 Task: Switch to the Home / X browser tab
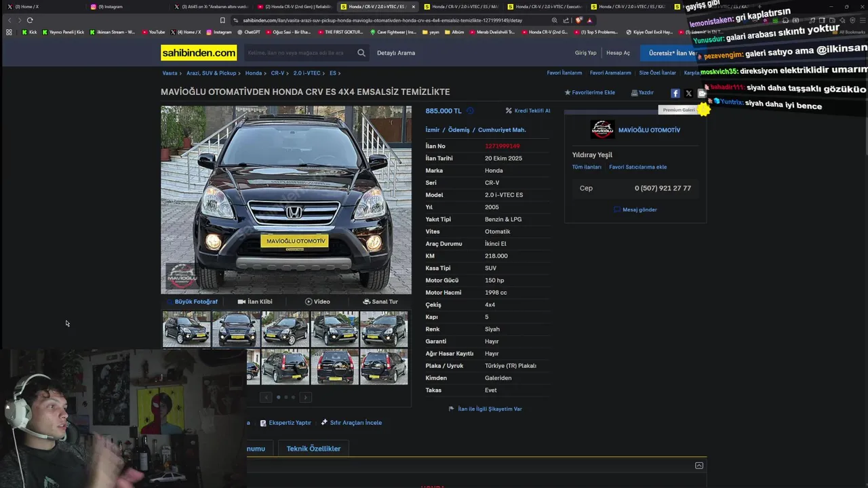42,7
